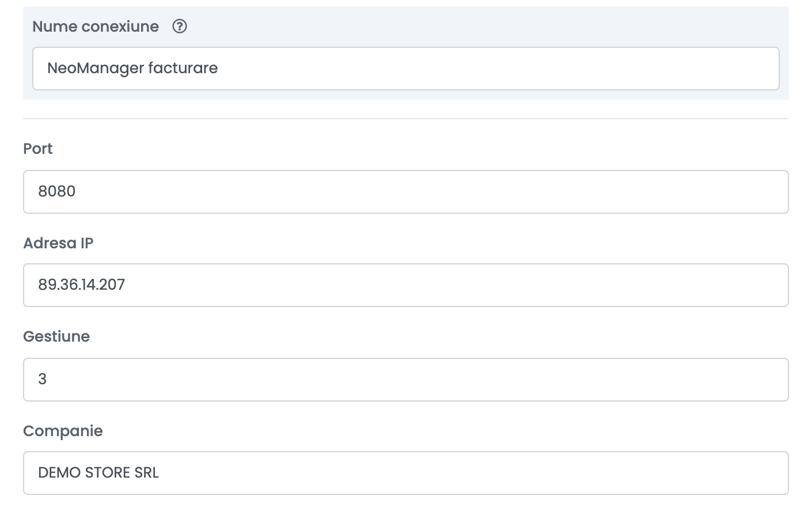
Task: Click the "Port" field label
Action: (38, 149)
